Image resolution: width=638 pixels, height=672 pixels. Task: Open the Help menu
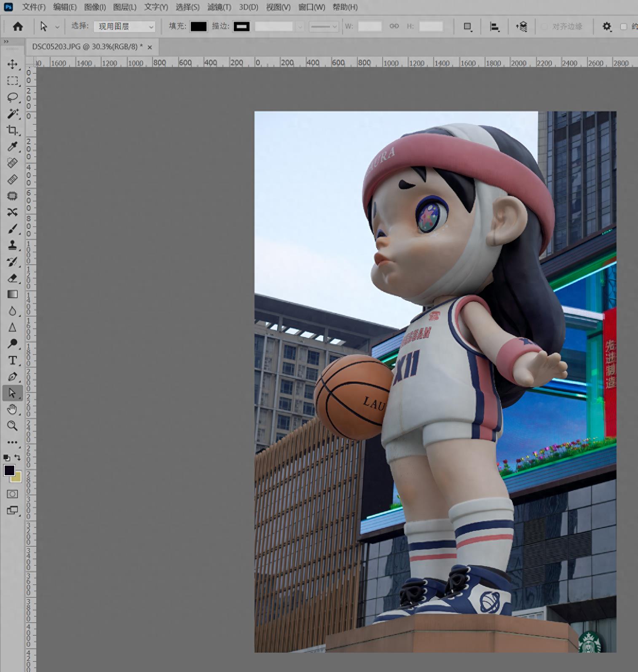pyautogui.click(x=345, y=7)
